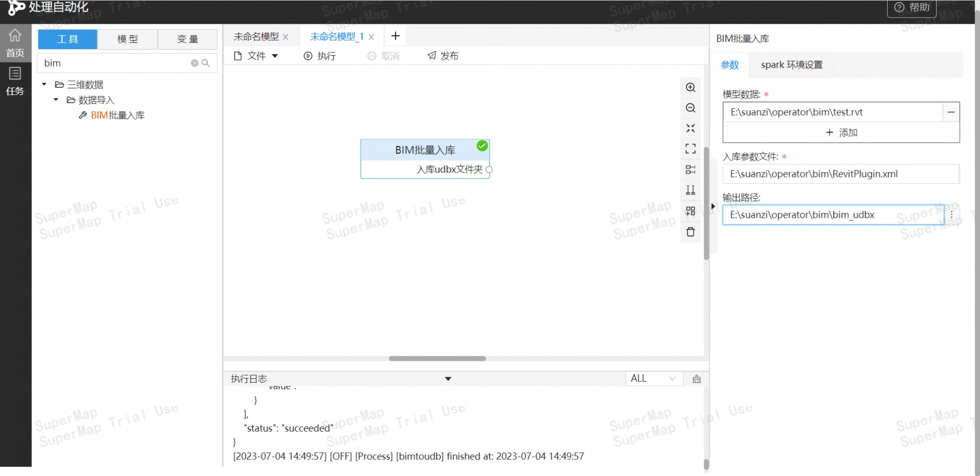Collapse the 数据导入 tree folder
Image resolution: width=980 pixels, height=476 pixels.
[x=56, y=100]
